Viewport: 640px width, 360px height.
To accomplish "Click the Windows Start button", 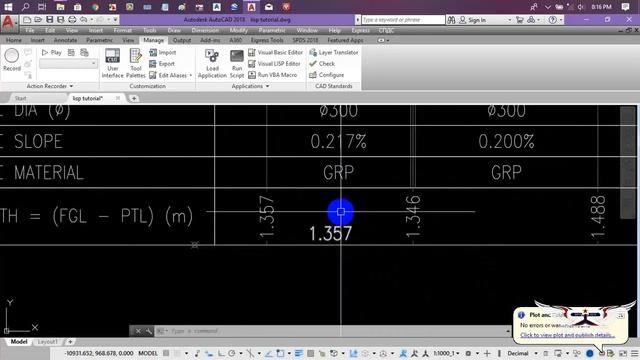I will 8,7.
